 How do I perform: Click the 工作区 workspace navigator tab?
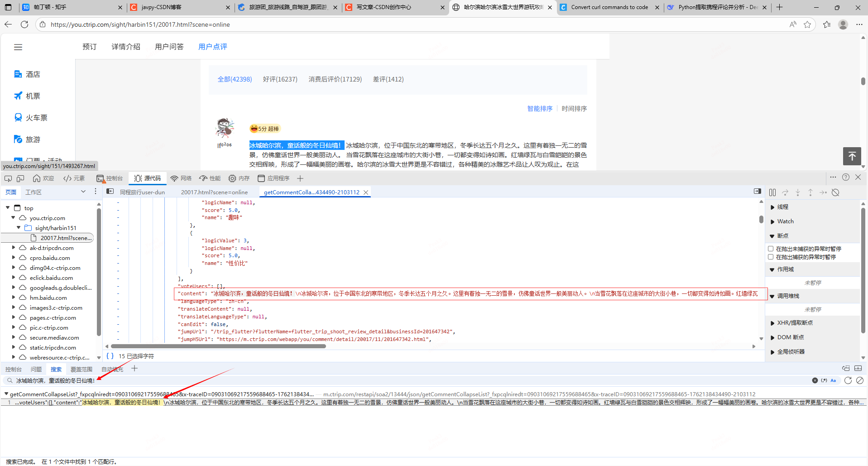tap(34, 192)
